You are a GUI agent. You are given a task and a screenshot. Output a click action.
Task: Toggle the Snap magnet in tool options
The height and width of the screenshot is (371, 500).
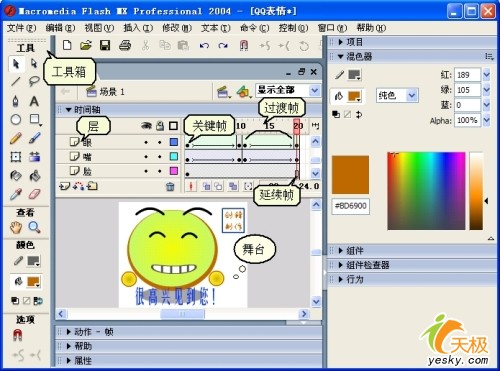coord(17,335)
